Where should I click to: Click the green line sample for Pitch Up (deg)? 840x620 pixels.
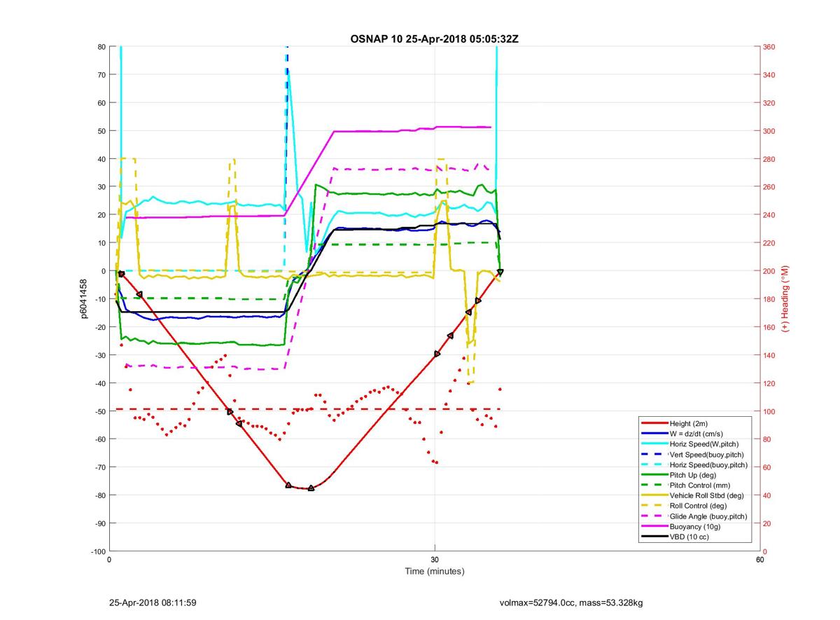point(654,476)
